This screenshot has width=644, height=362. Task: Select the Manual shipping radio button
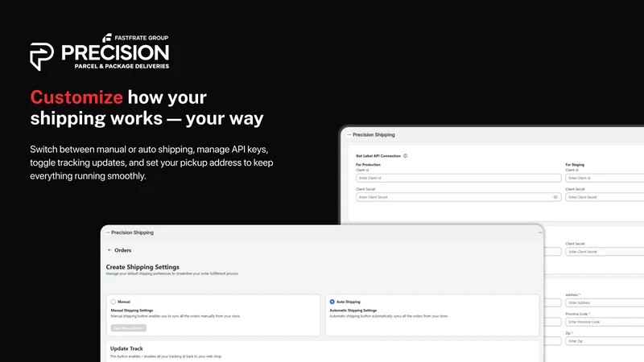pos(114,302)
